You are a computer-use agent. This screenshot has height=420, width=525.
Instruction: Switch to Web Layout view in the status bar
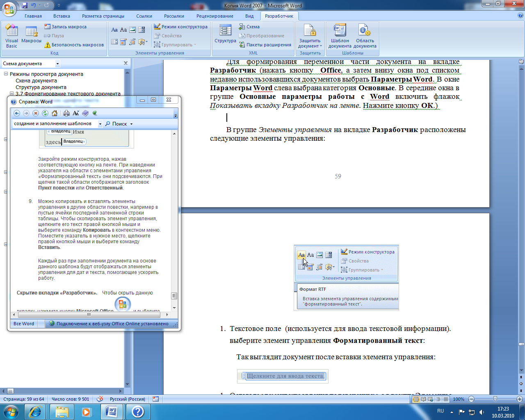tap(431, 399)
